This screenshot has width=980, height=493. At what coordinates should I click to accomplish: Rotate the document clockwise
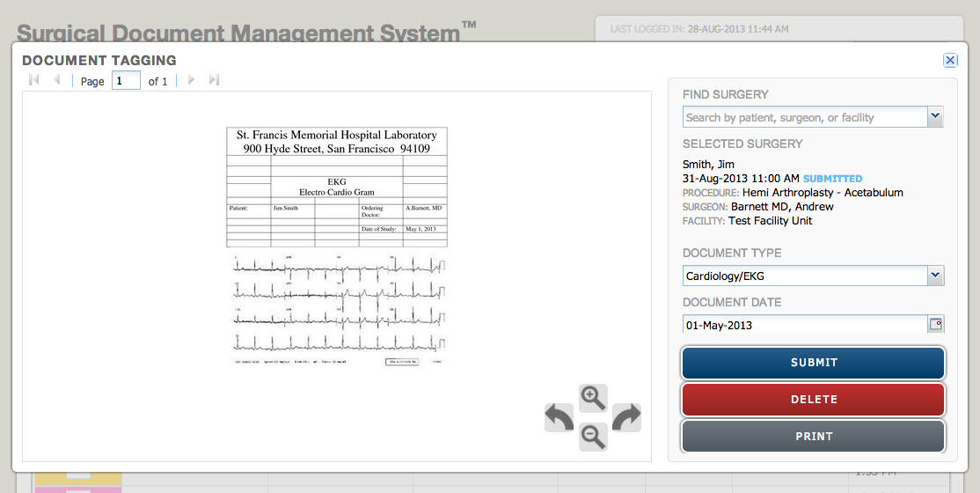(626, 417)
